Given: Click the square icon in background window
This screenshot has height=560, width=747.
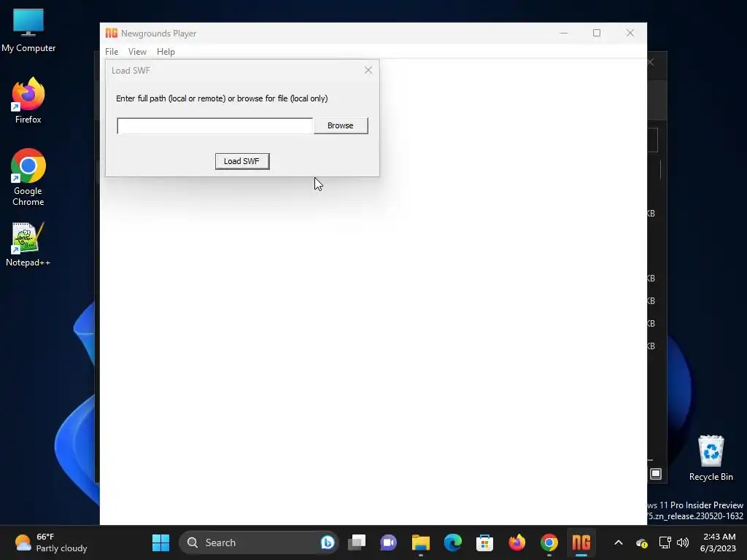Looking at the screenshot, I should tap(656, 474).
